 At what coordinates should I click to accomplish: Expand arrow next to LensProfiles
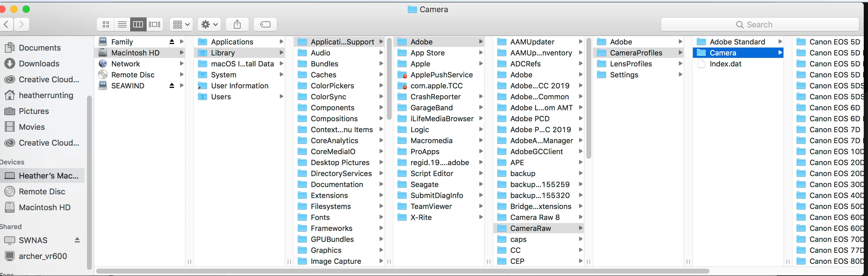[680, 64]
